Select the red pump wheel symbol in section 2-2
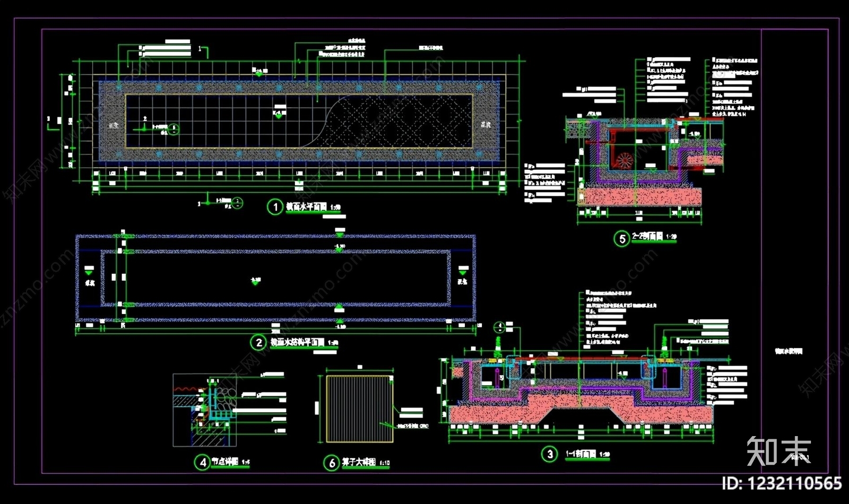849x504 pixels. (624, 160)
